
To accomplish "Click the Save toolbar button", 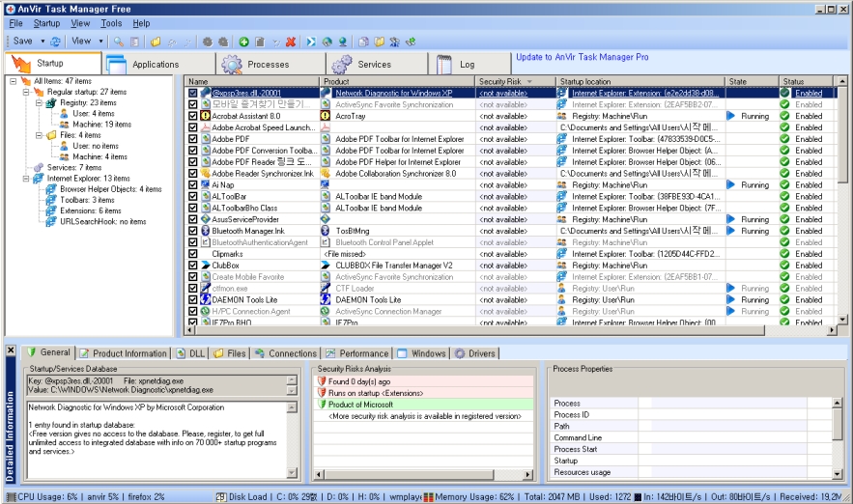I will coord(23,42).
